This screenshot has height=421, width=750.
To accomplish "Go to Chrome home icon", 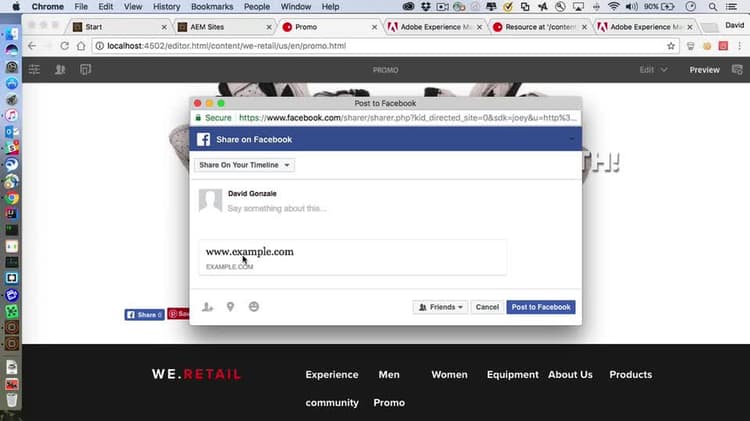I will tap(81, 46).
